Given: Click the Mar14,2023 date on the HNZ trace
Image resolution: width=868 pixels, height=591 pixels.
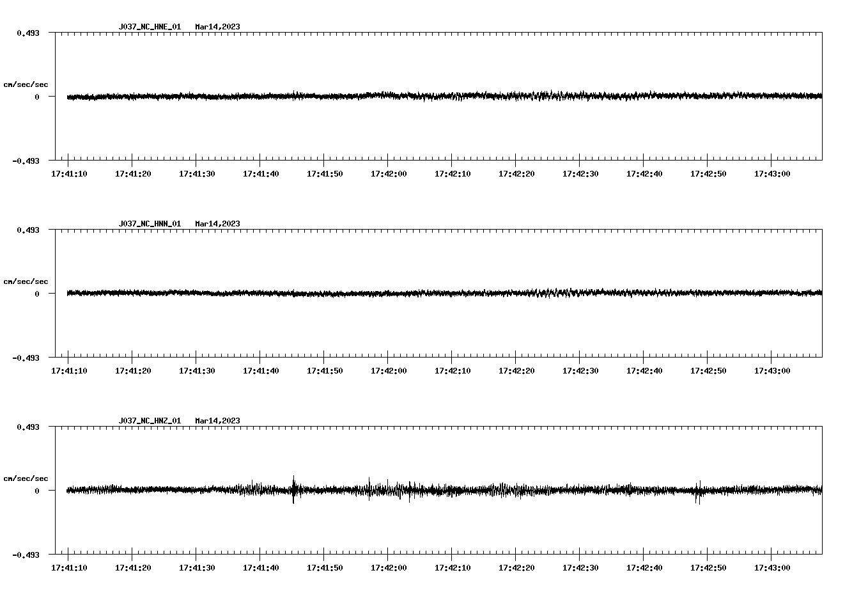Looking at the screenshot, I should click(x=217, y=421).
